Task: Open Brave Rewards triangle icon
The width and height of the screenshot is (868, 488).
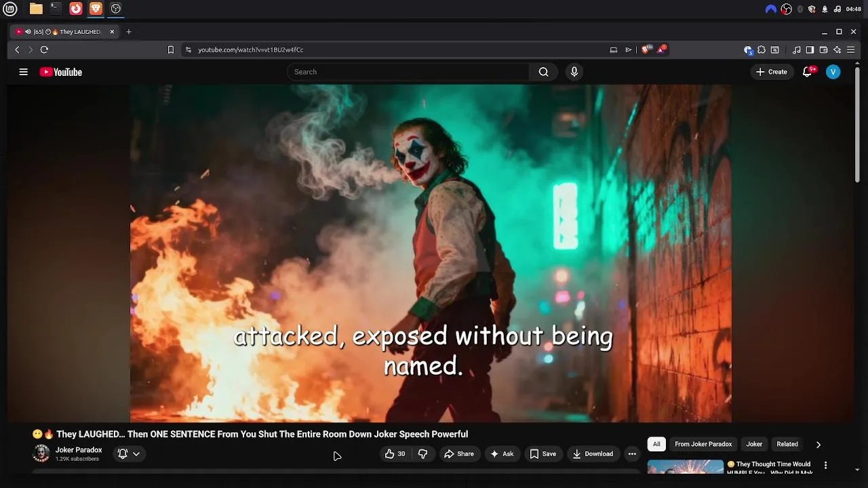Action: point(662,49)
